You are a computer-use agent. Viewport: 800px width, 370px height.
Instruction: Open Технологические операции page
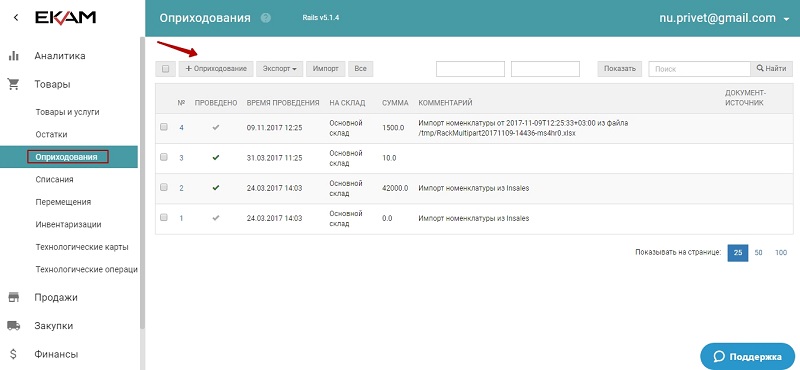click(x=86, y=269)
